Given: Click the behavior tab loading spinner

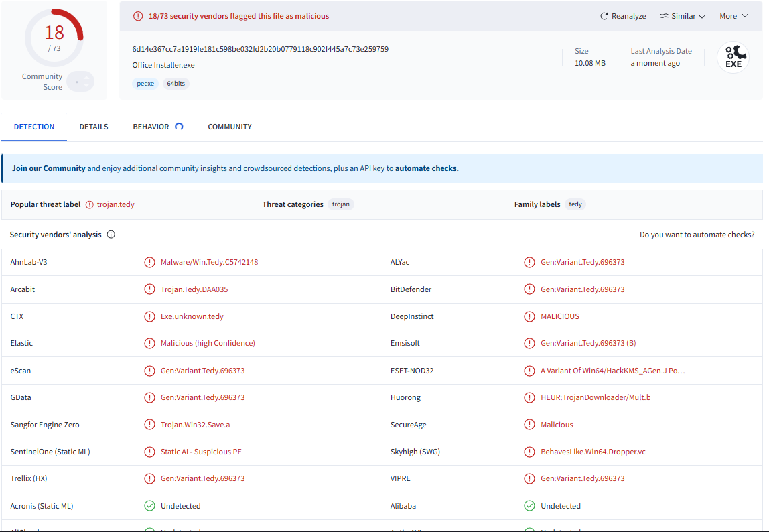Looking at the screenshot, I should (179, 127).
